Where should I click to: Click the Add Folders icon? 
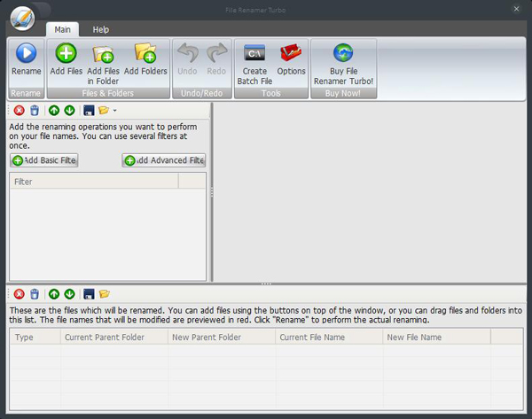[x=145, y=53]
